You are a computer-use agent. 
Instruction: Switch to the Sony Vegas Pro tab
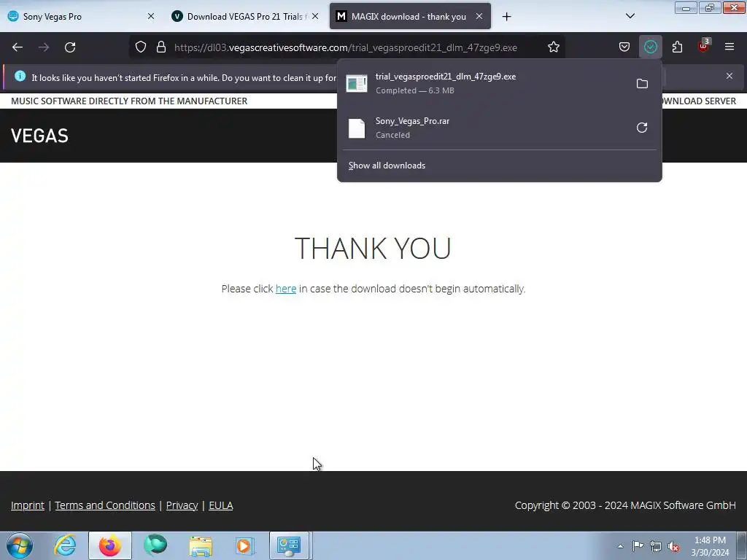pos(82,17)
